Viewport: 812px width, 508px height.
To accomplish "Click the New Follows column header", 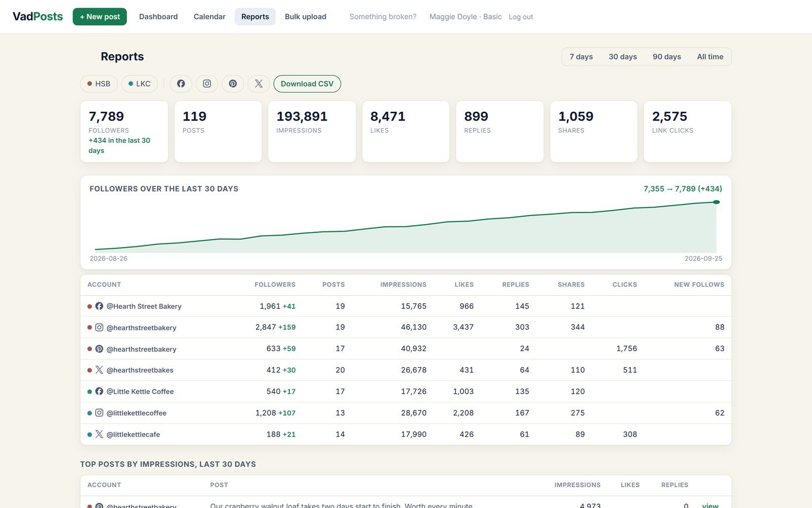I will (699, 284).
